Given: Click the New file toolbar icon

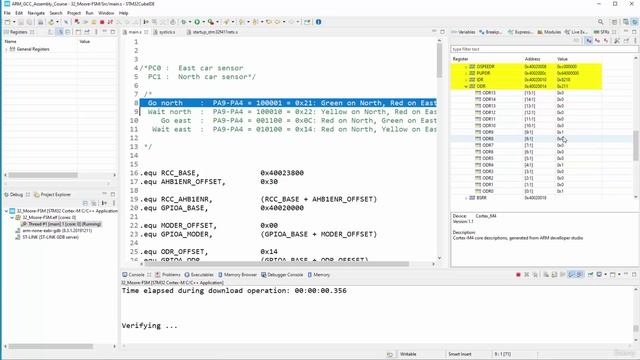Looking at the screenshot, I should [7, 22].
